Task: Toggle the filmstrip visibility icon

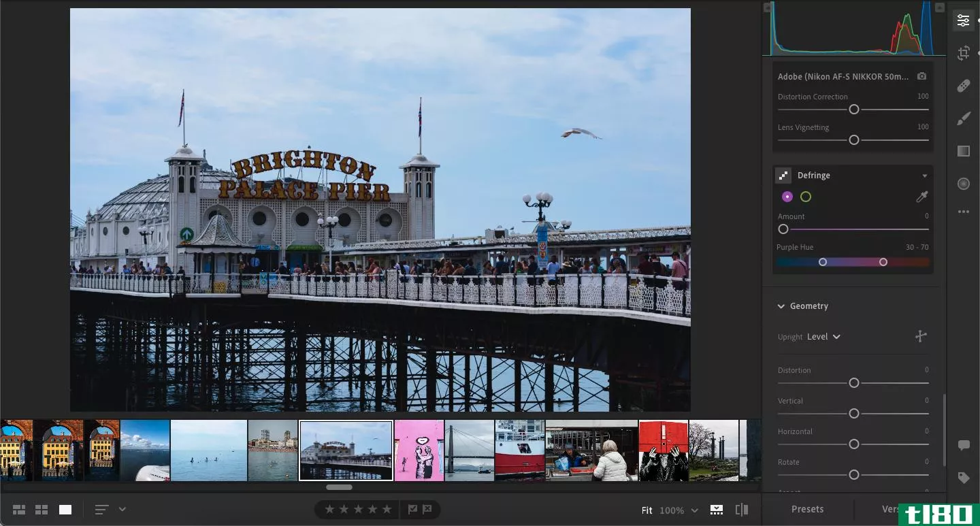Action: (x=716, y=509)
